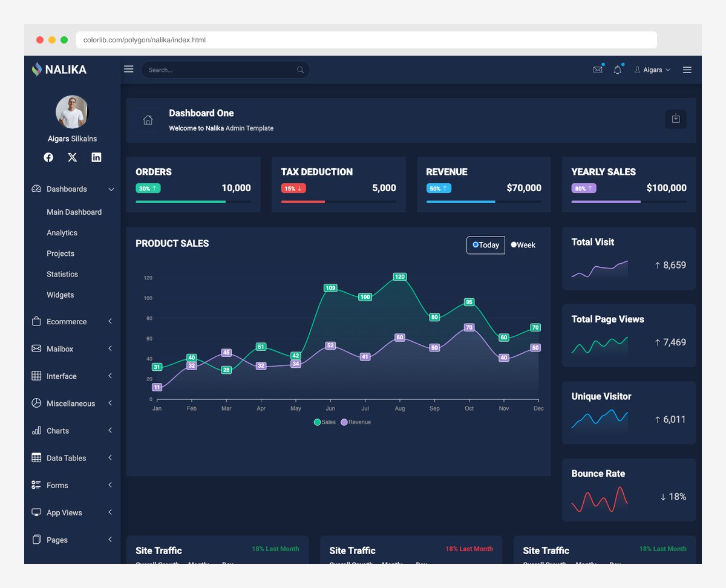Viewport: 726px width, 588px height.
Task: Open the Aigars user dropdown
Action: (652, 70)
